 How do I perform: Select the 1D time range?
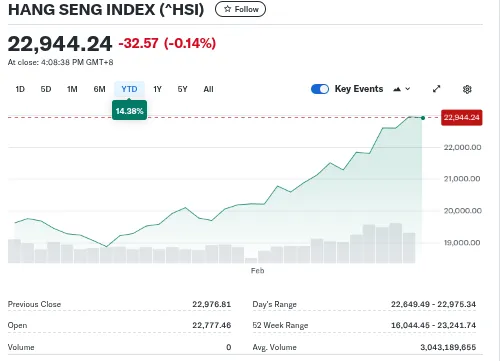pyautogui.click(x=20, y=89)
